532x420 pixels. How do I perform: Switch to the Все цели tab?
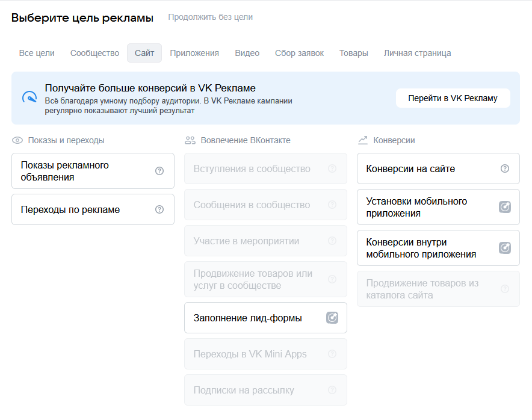(36, 53)
